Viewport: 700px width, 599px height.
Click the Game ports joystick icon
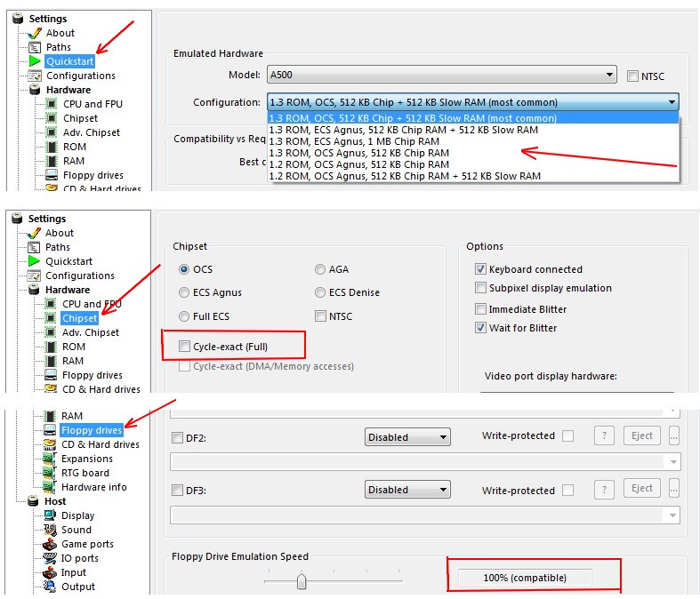(51, 544)
